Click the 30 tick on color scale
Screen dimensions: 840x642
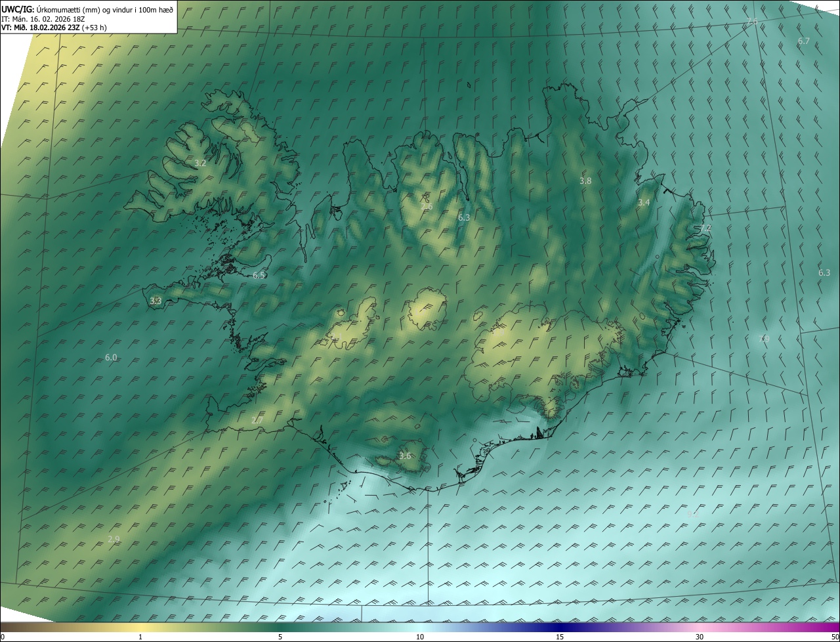700,637
